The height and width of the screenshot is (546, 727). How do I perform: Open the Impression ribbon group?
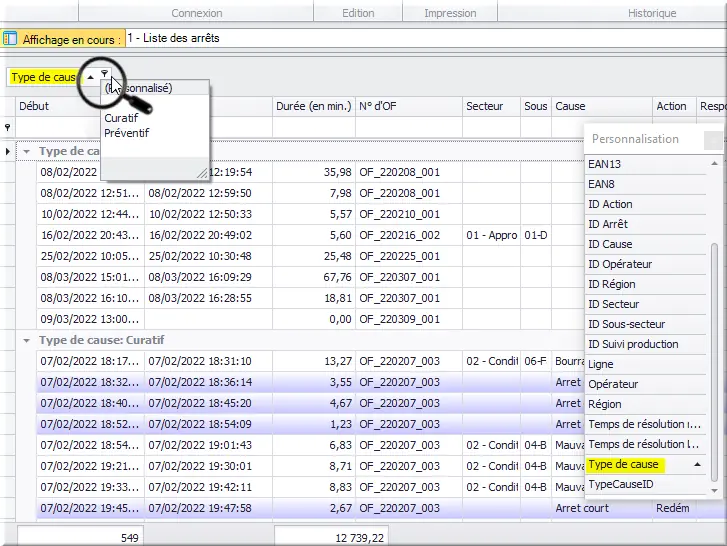pos(450,13)
